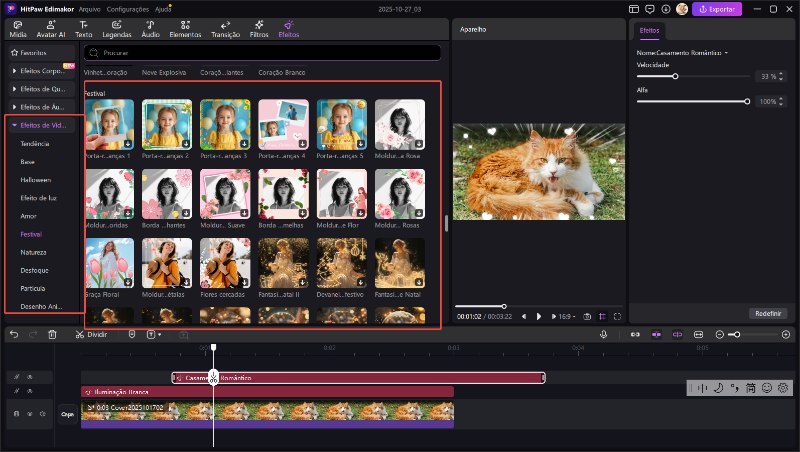Click the Capa cover button
Viewport: 800px width, 452px height.
coord(67,414)
